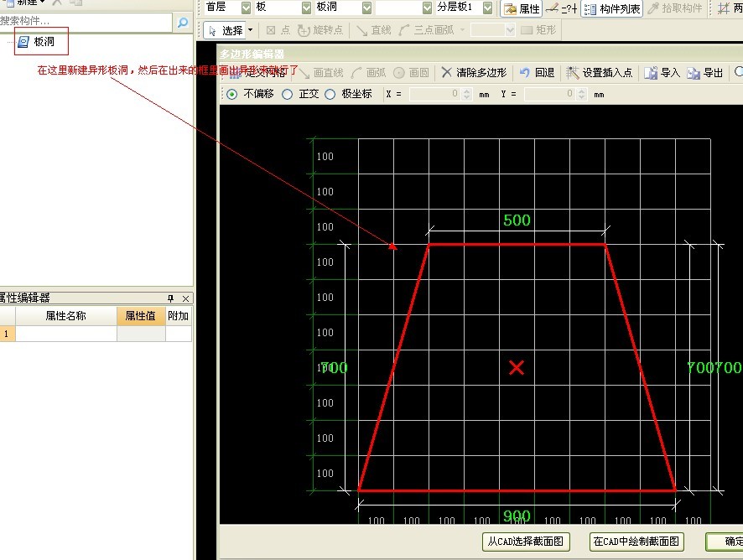Screen dimensions: 743x560
Task: Click 导入 import button
Action: coord(662,72)
